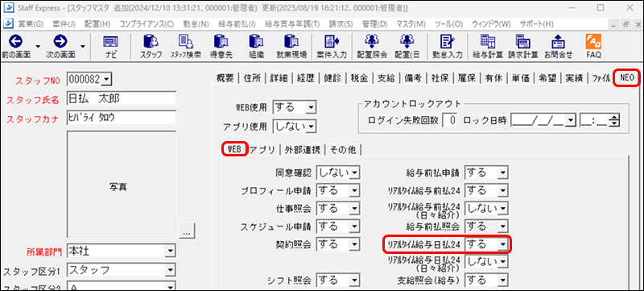
Task: Open the スタッフ master icon
Action: point(151,41)
